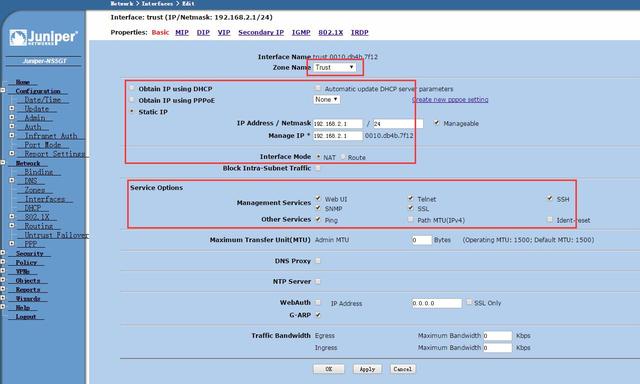The width and height of the screenshot is (640, 384).
Task: Switch to the DIP properties tab
Action: point(203,32)
